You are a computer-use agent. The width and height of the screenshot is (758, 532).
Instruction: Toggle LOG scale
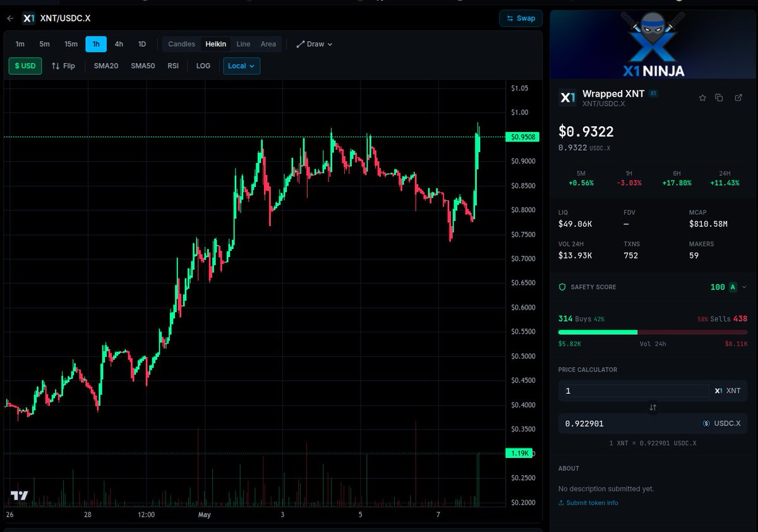click(203, 66)
